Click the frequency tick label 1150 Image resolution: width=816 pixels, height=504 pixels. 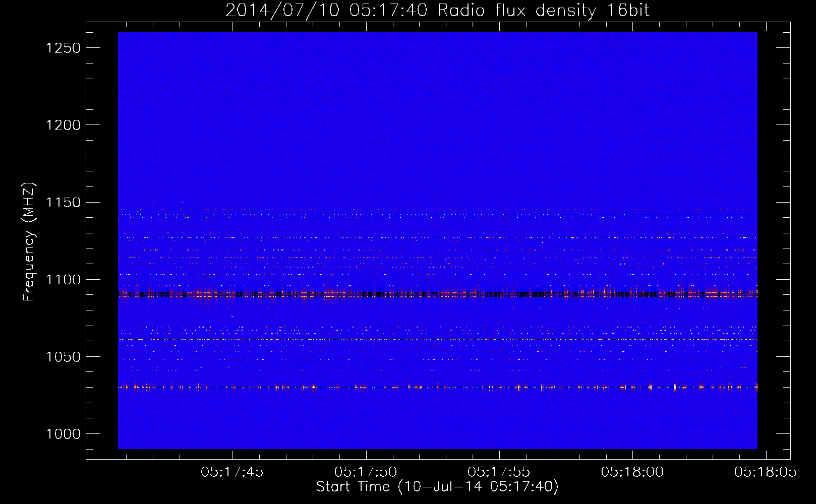click(63, 203)
